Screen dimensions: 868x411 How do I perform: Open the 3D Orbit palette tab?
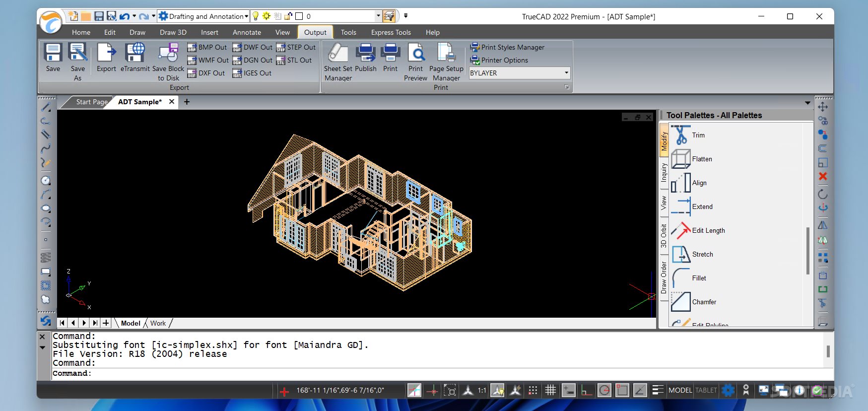(664, 236)
